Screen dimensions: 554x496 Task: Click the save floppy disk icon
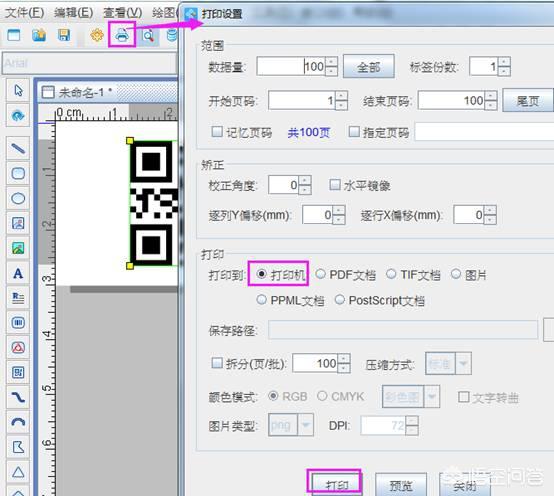click(64, 35)
